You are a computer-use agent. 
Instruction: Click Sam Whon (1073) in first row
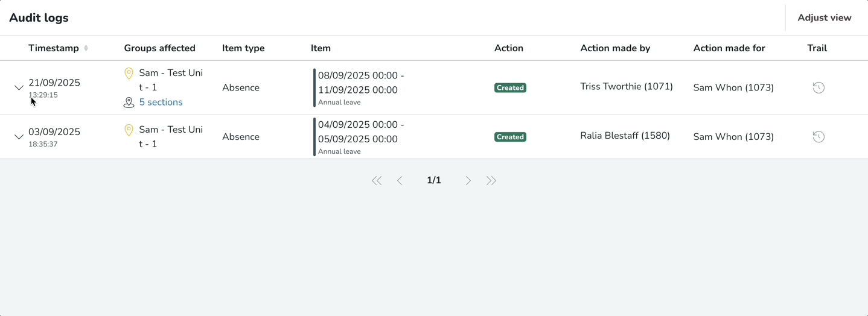[733, 87]
